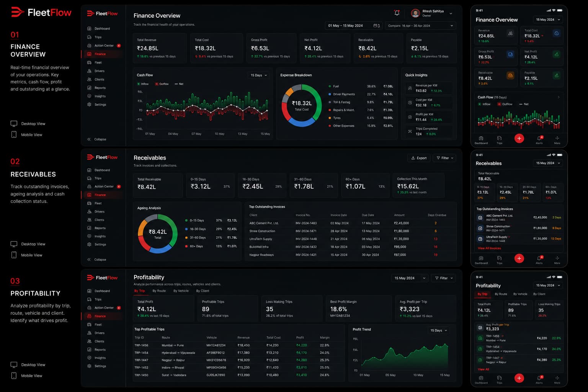588x392 pixels.
Task: Click the 01 May – 15 May 2024 date range
Action: 354,26
